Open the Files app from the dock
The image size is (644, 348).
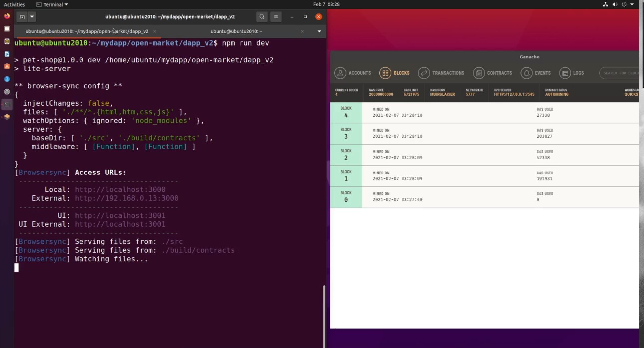[7, 29]
